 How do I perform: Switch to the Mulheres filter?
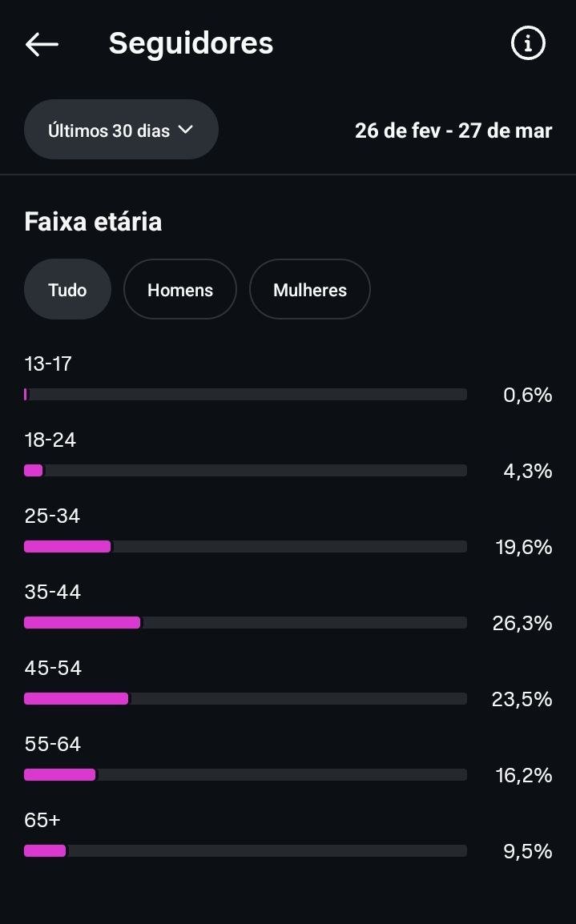pos(310,290)
